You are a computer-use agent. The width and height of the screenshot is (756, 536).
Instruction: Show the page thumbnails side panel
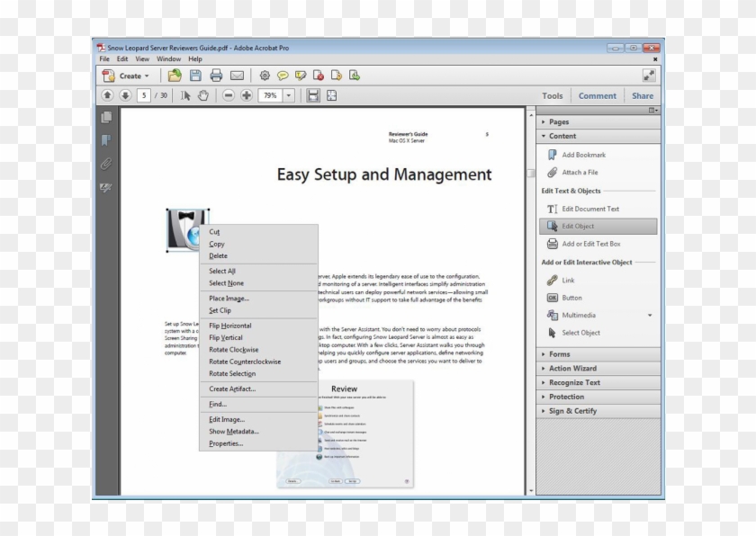[106, 117]
